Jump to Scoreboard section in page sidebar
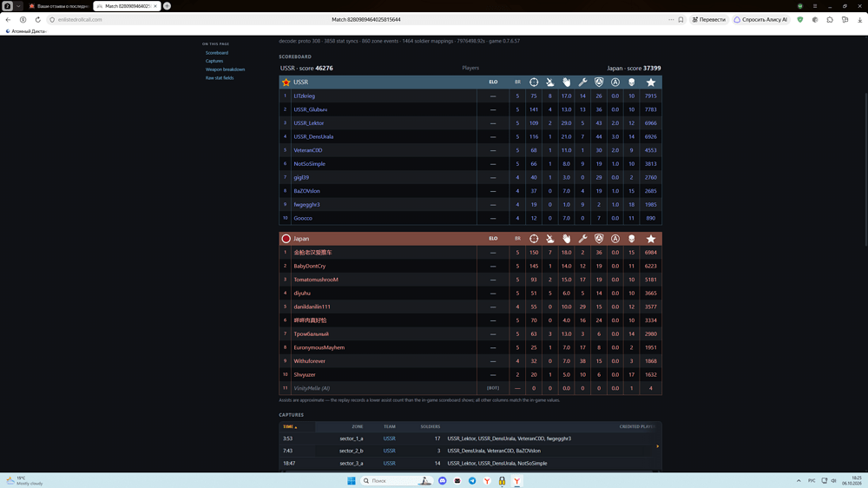This screenshot has width=868, height=488. tap(216, 53)
